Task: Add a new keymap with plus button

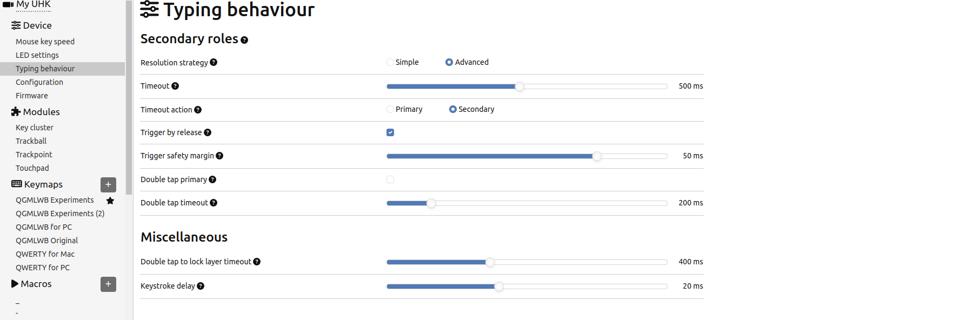Action: (x=108, y=184)
